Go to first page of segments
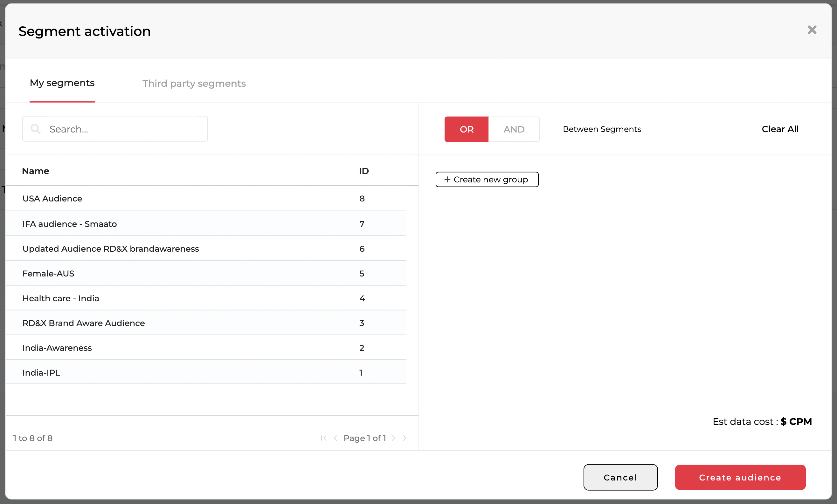The image size is (837, 504). [x=323, y=438]
